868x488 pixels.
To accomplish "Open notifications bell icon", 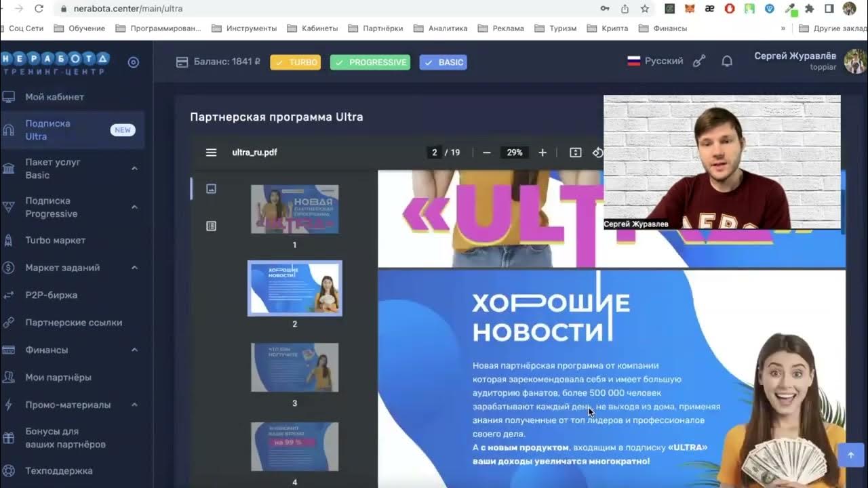I will point(727,62).
